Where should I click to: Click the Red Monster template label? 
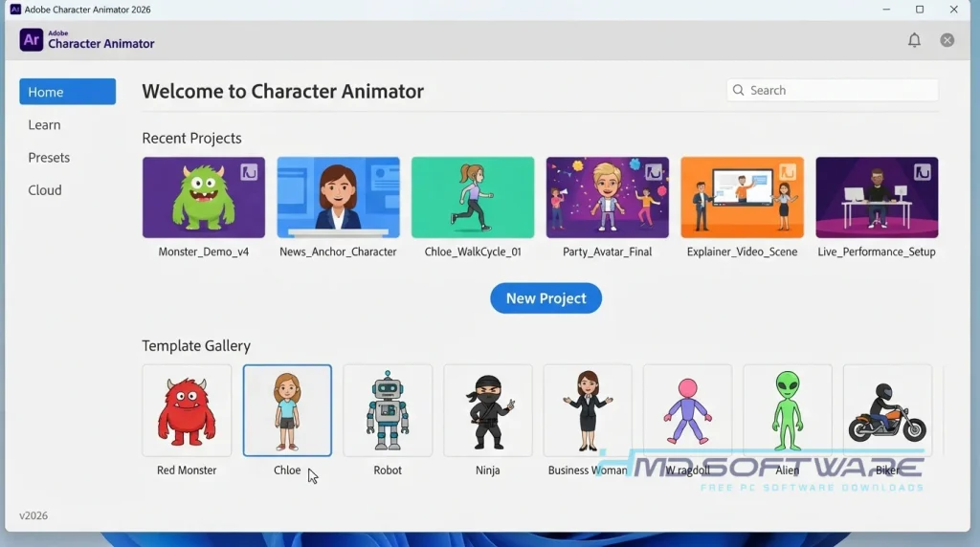[x=187, y=470]
